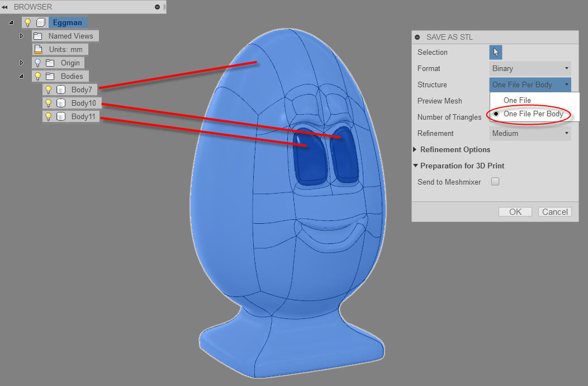Select the Body10 body icon
Screen dimensions: 588x386
[60, 103]
